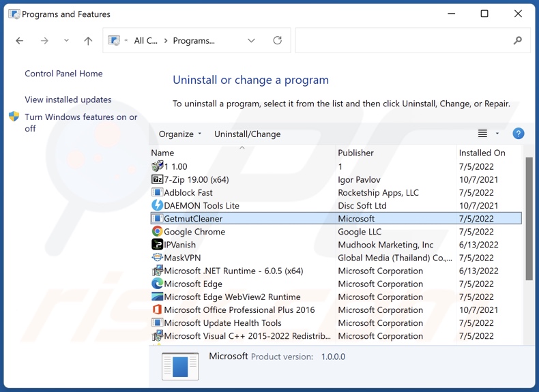
Task: Click the Control Panel icon in address bar
Action: [x=114, y=40]
